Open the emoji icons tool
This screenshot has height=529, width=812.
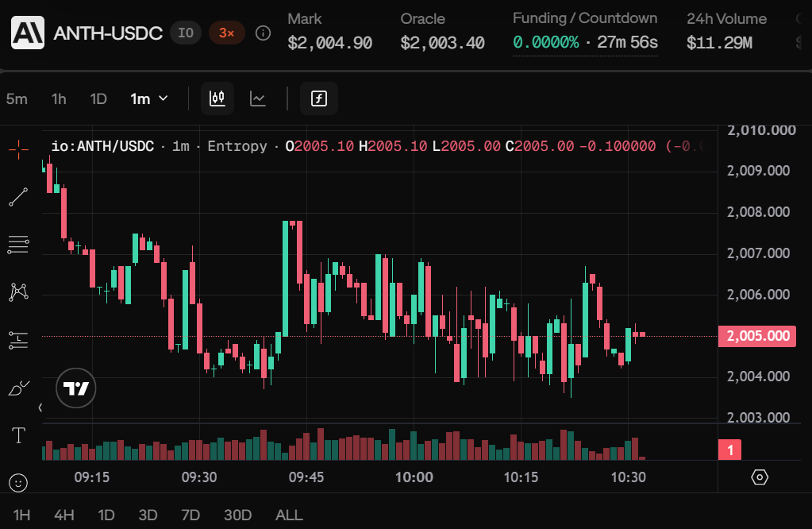click(x=18, y=483)
